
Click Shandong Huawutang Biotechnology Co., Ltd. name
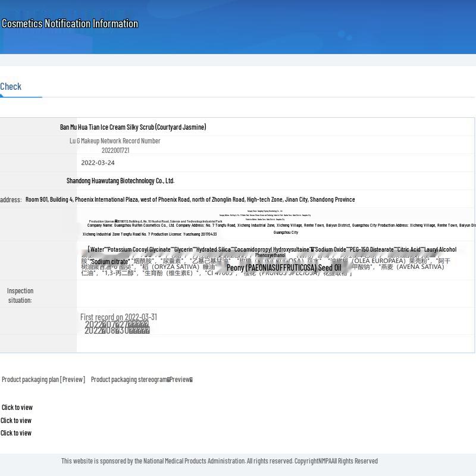coord(120,181)
